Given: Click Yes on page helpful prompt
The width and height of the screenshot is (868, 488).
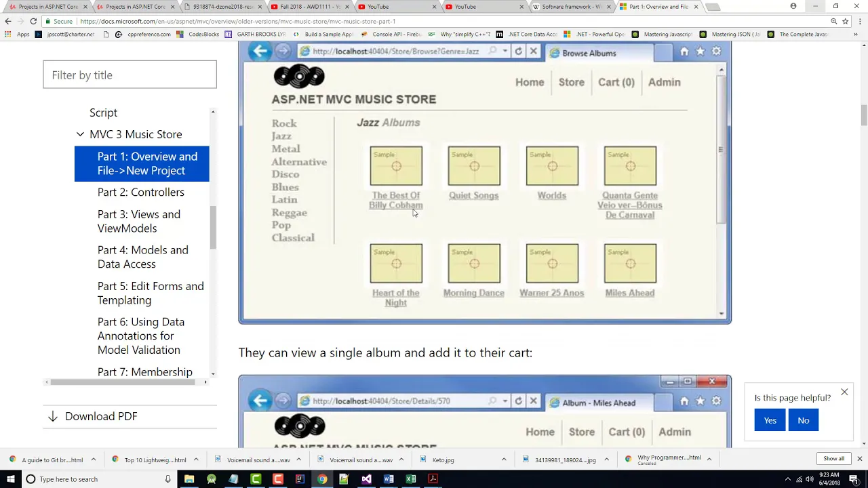Looking at the screenshot, I should (770, 420).
